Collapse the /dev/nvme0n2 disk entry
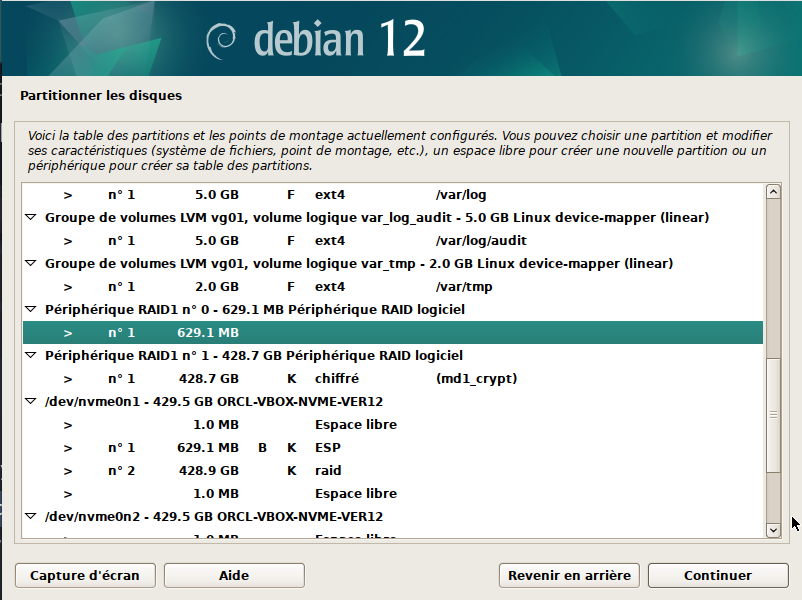Screen dimensions: 802x600 (31, 517)
